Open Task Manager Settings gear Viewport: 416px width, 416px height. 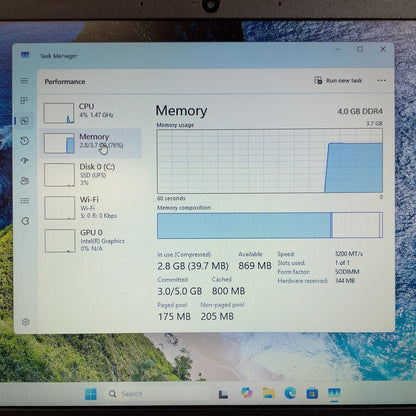(x=26, y=322)
